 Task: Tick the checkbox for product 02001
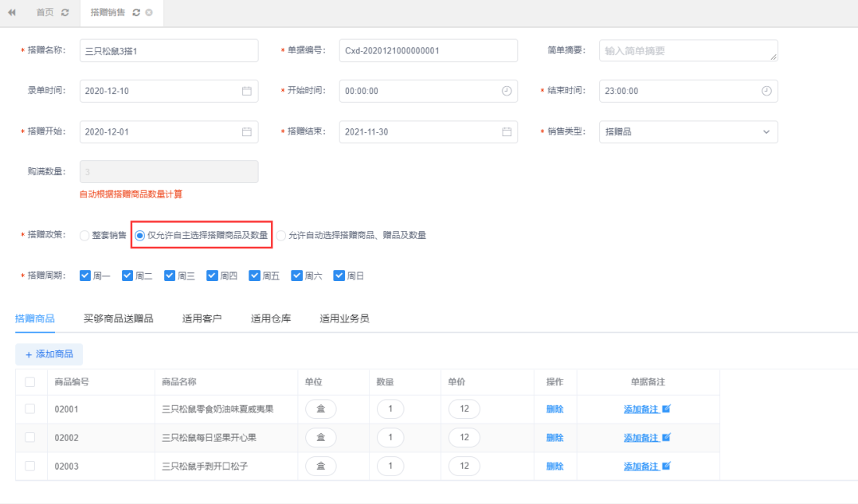[x=30, y=409]
